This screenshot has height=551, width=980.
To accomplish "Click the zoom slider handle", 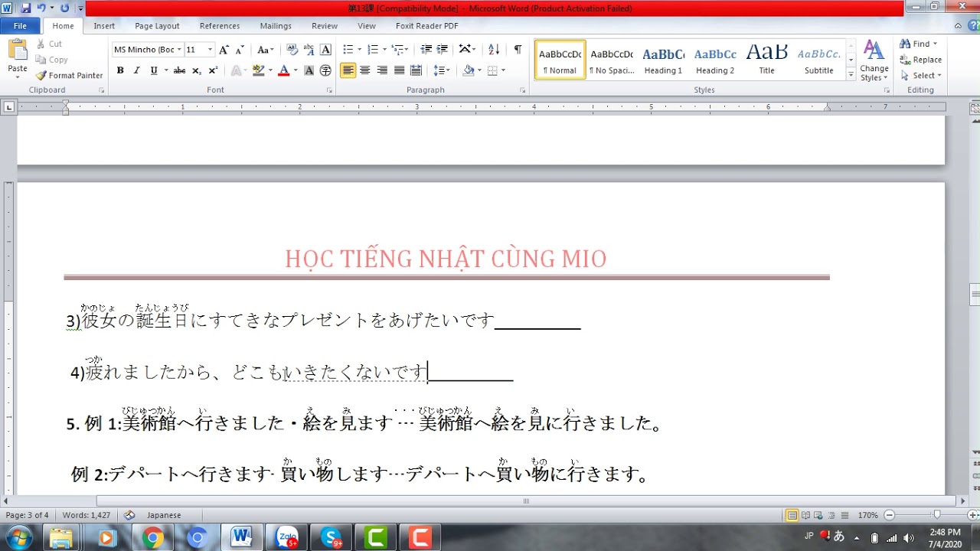I will click(936, 515).
